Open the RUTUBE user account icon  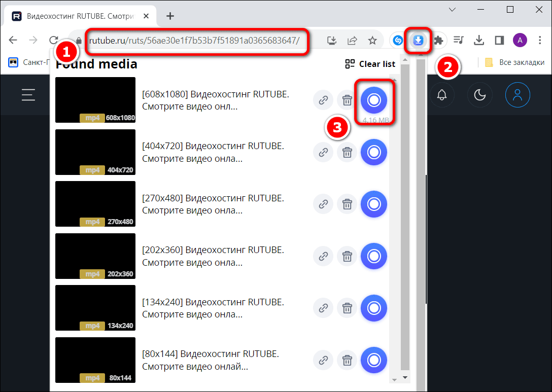[x=517, y=95]
